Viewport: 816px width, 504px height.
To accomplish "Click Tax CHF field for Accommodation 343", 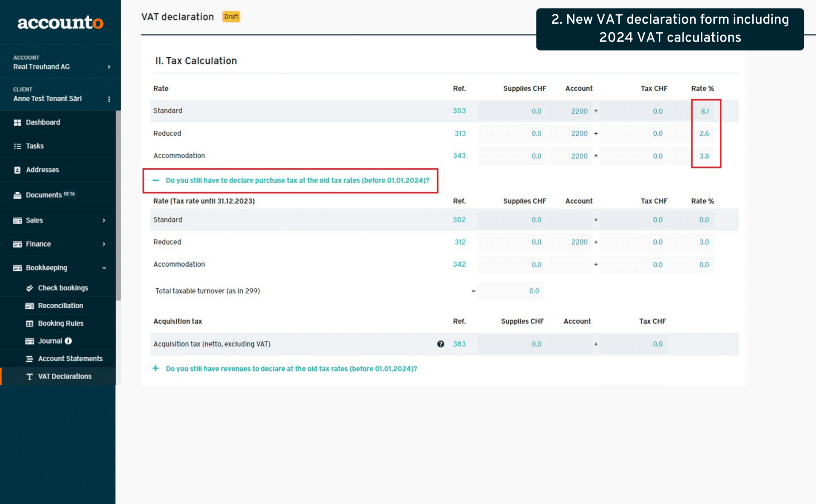I will click(x=633, y=156).
